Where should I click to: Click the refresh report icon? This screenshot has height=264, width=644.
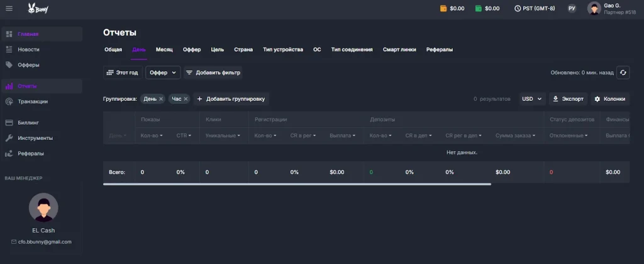623,72
